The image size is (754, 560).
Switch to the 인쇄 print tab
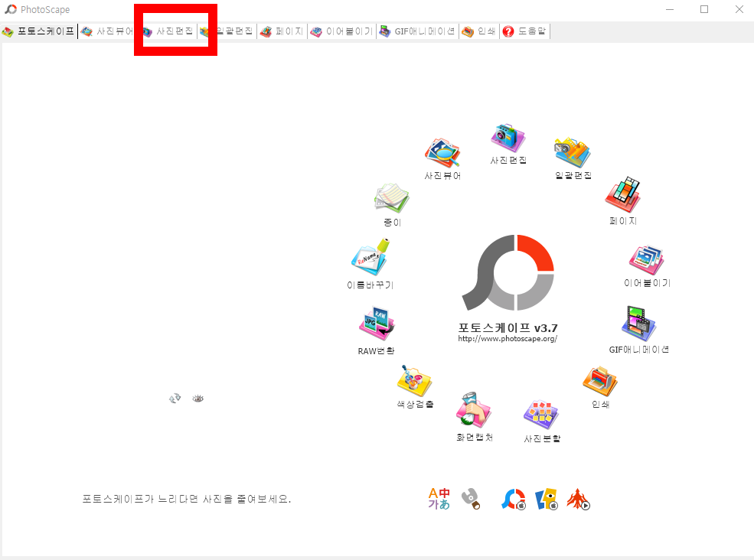pyautogui.click(x=478, y=31)
